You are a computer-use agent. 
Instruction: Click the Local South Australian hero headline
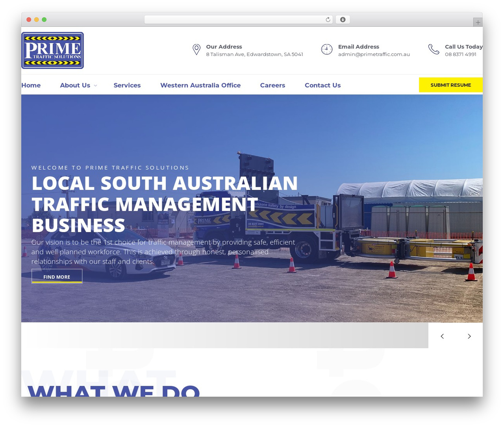[x=165, y=204]
